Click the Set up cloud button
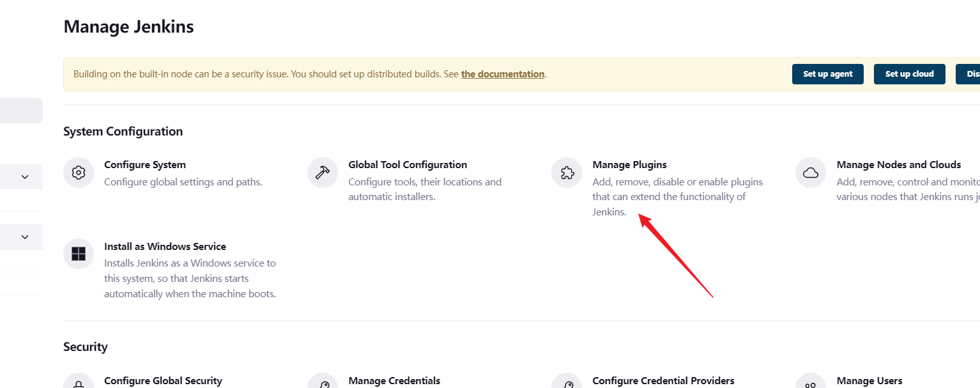This screenshot has width=980, height=388. pyautogui.click(x=910, y=74)
